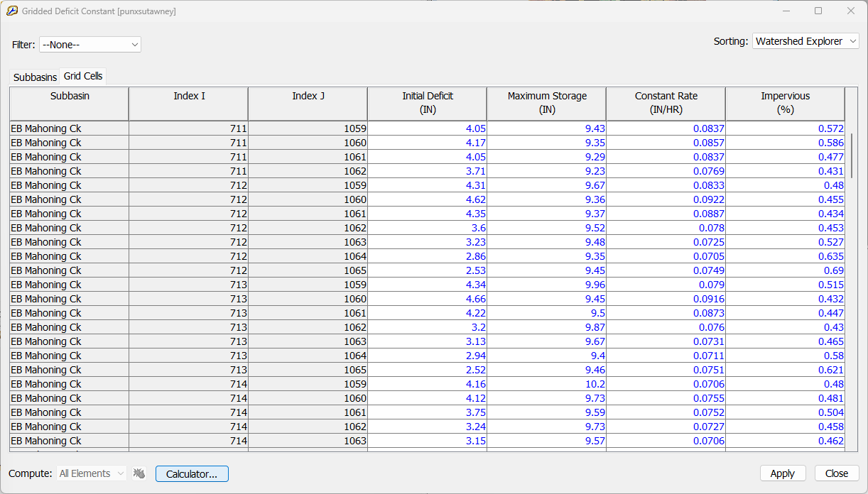Edit the Impervious value 0.621
Screen dimensions: 868x494
click(x=786, y=370)
